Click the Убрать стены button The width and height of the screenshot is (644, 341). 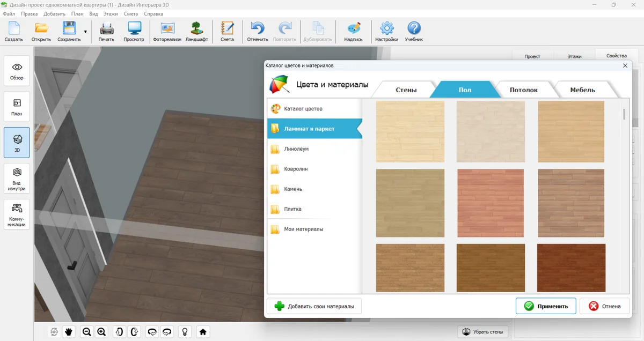coord(482,332)
